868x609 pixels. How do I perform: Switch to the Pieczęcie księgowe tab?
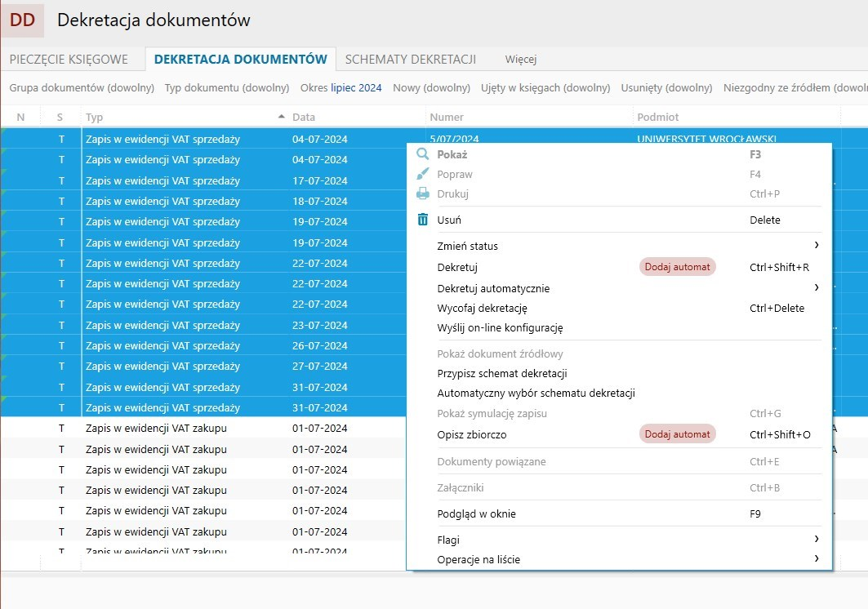coord(69,59)
